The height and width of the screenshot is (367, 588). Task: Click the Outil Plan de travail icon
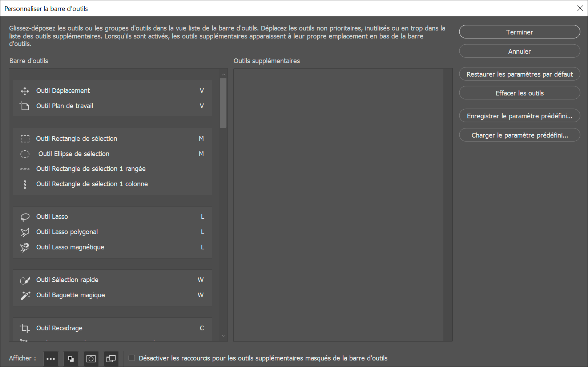[25, 106]
